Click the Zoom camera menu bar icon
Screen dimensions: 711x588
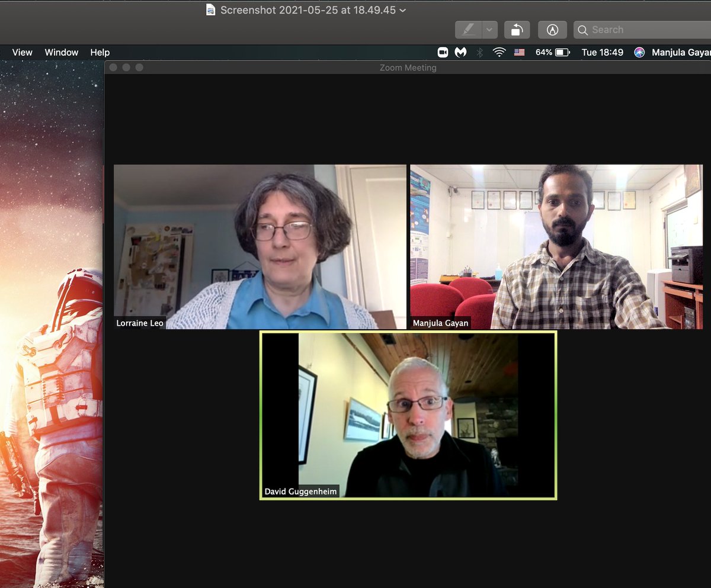443,52
